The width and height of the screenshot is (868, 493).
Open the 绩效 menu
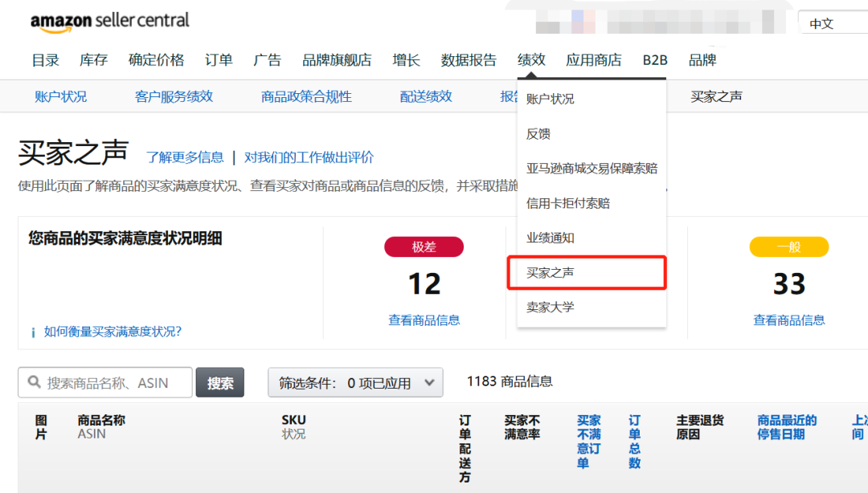point(531,59)
